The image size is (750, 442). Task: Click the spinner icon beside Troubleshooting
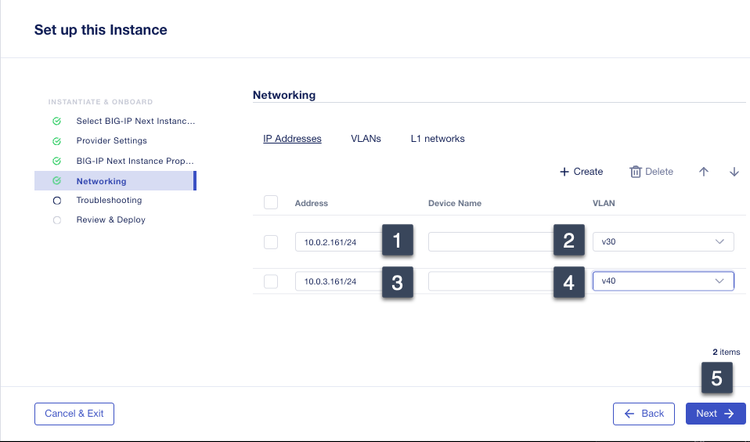click(x=57, y=201)
